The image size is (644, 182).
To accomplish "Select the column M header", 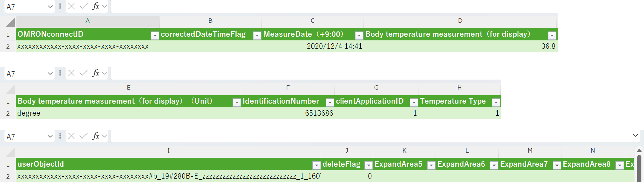I will [530, 151].
